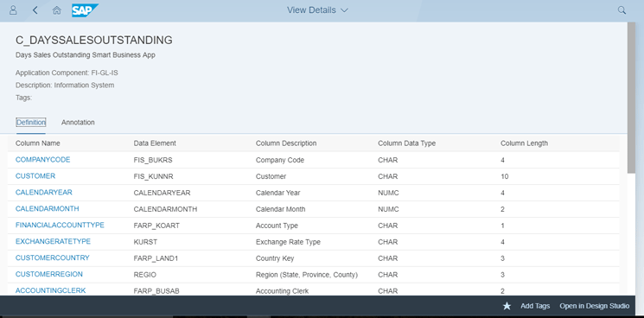This screenshot has height=318, width=644.
Task: Switch to the Annotation tab
Action: (x=78, y=123)
